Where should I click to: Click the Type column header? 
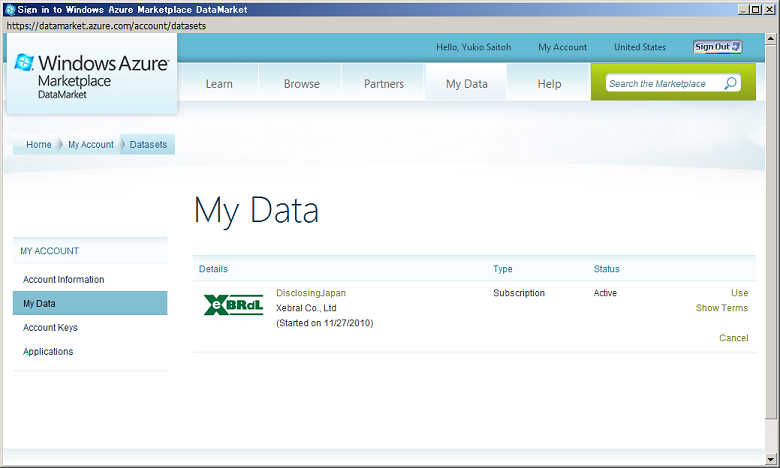(x=502, y=269)
